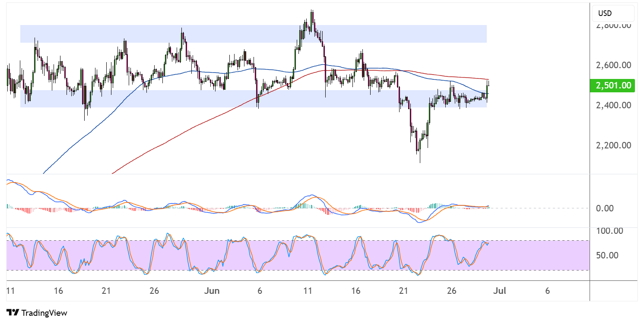Click the stochastic 100.00 axis label
644x324 pixels.
point(609,231)
